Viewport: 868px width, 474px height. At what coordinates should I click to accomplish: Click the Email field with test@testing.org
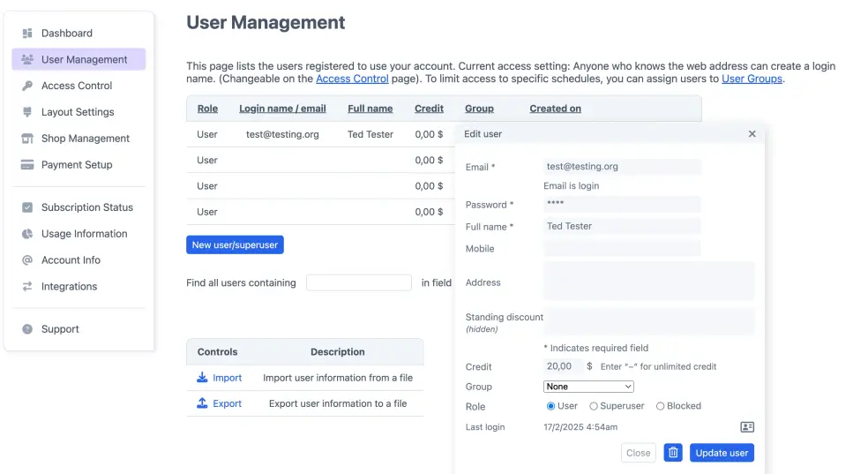click(622, 167)
